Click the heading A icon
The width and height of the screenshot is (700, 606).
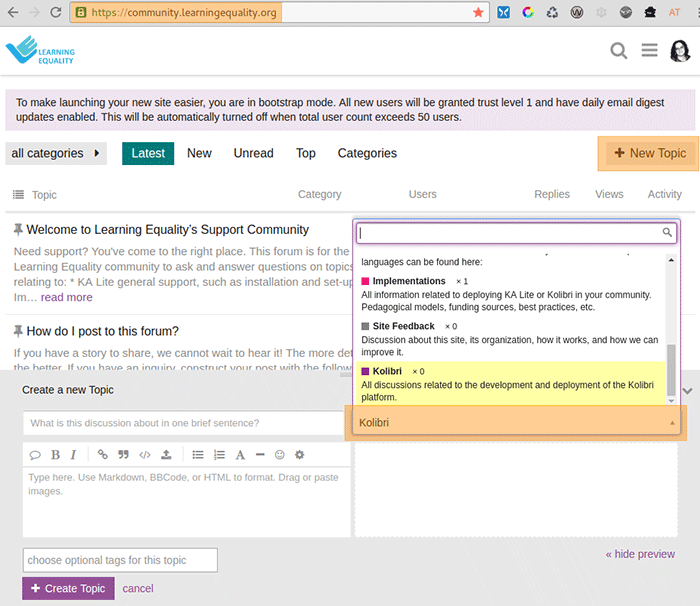point(240,455)
